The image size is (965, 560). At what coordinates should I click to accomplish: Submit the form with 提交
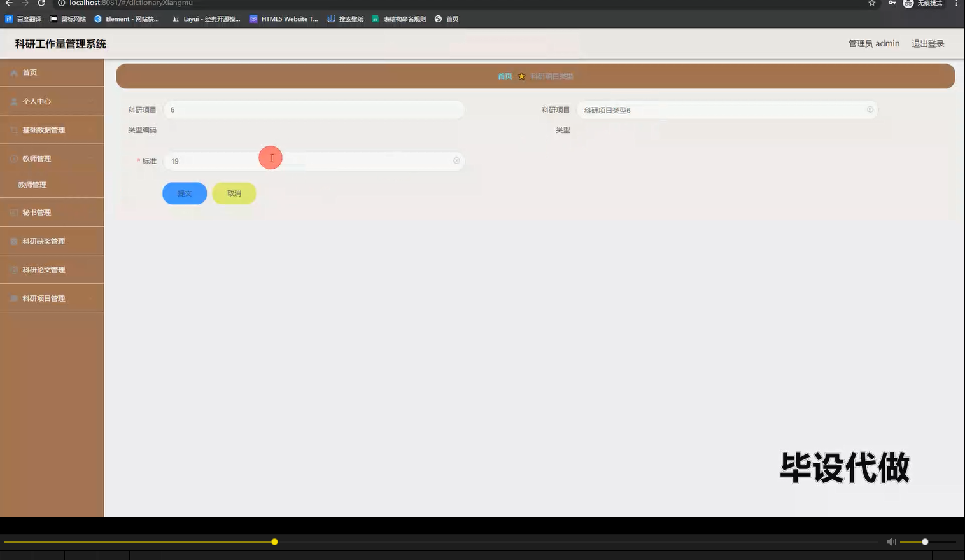tap(185, 193)
